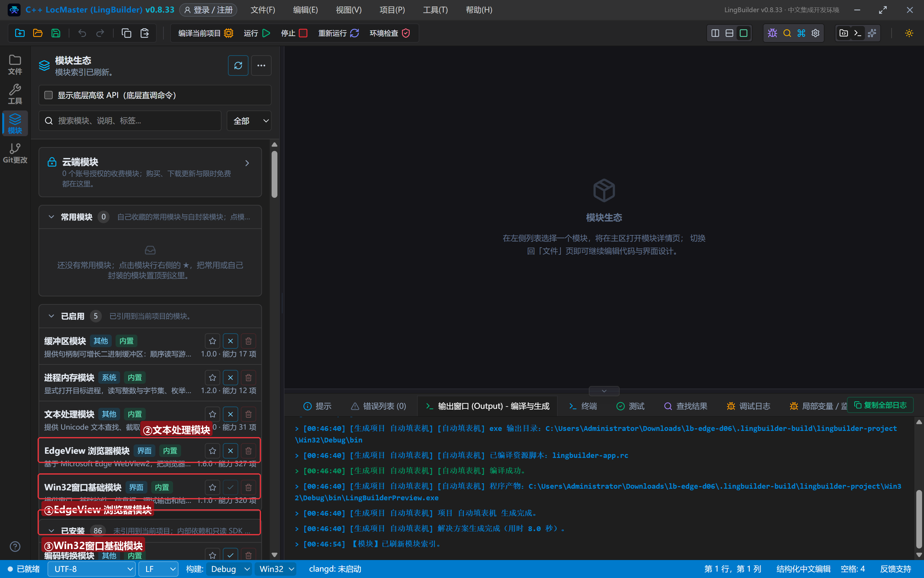
Task: Collapse the 常用模块 section
Action: tap(51, 217)
